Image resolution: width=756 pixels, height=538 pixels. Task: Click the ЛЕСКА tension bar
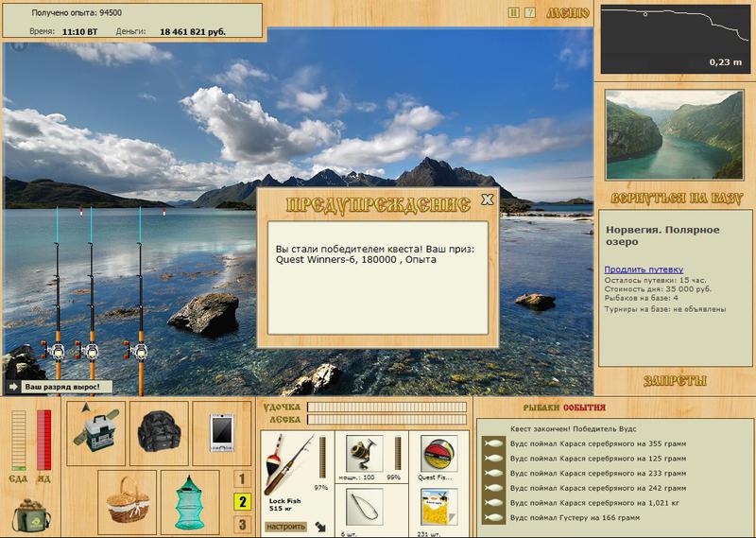coord(387,419)
